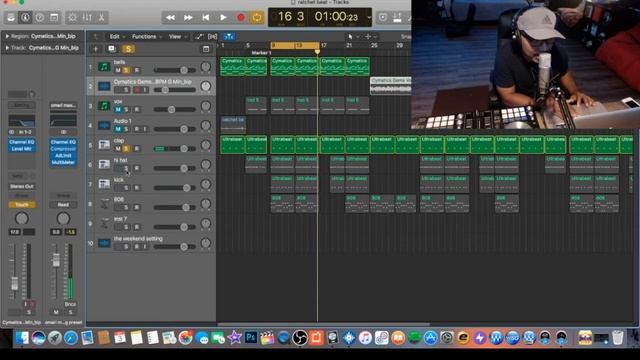Go to beginning transport button
640x360 pixels.
coord(206,18)
